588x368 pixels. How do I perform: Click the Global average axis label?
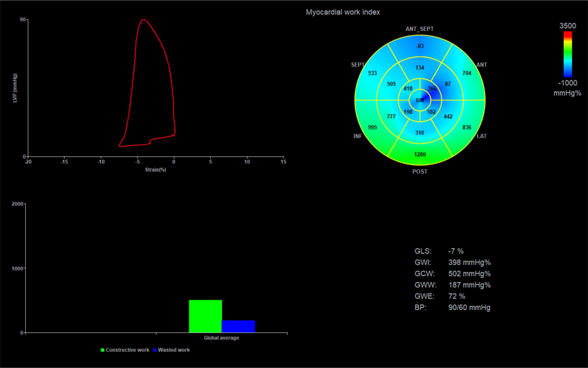point(221,338)
